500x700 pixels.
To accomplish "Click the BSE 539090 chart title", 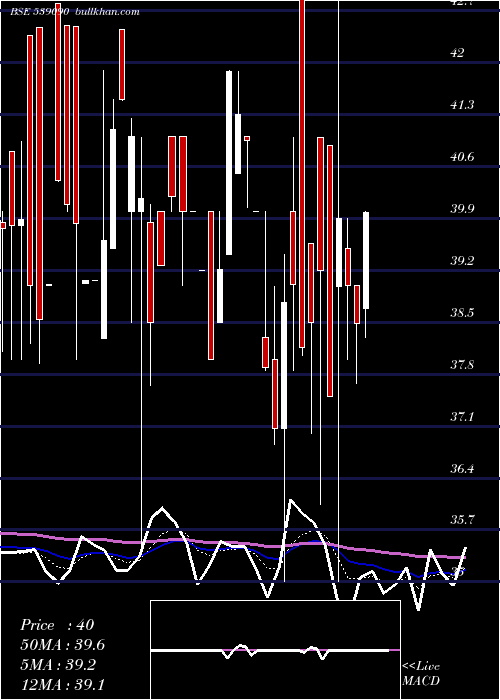I will (40, 12).
